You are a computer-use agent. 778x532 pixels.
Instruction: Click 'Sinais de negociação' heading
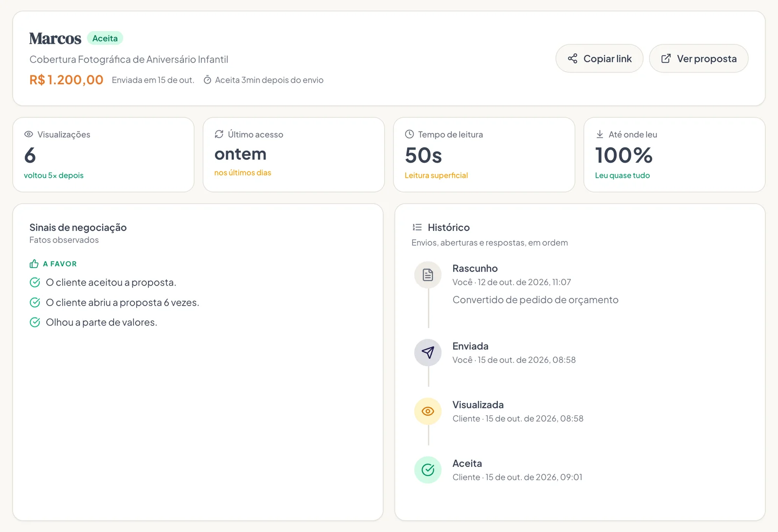pos(78,227)
